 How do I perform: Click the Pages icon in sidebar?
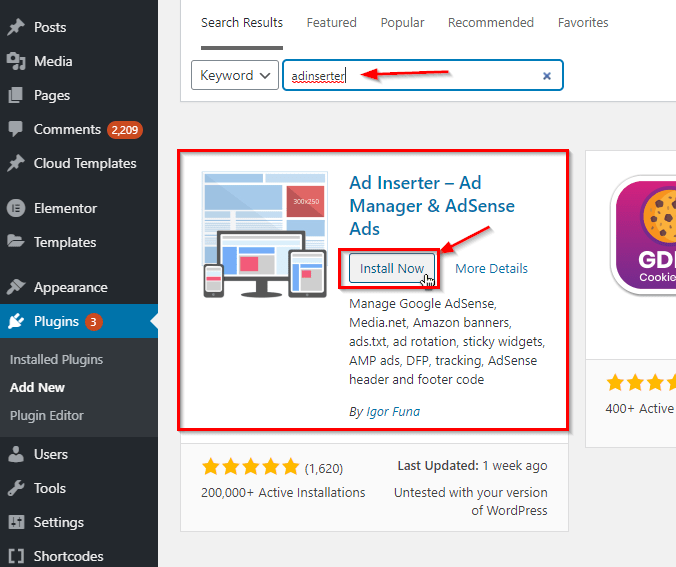[x=16, y=95]
